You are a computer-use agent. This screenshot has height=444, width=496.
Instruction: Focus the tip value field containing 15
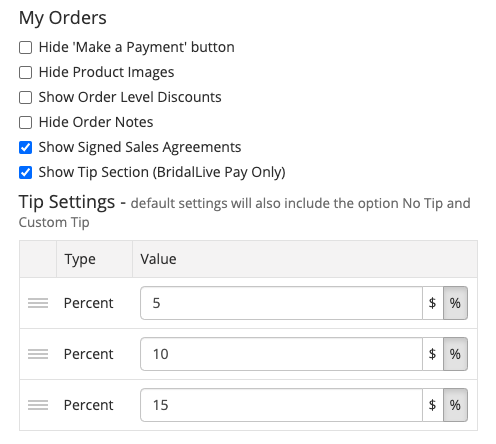(282, 405)
